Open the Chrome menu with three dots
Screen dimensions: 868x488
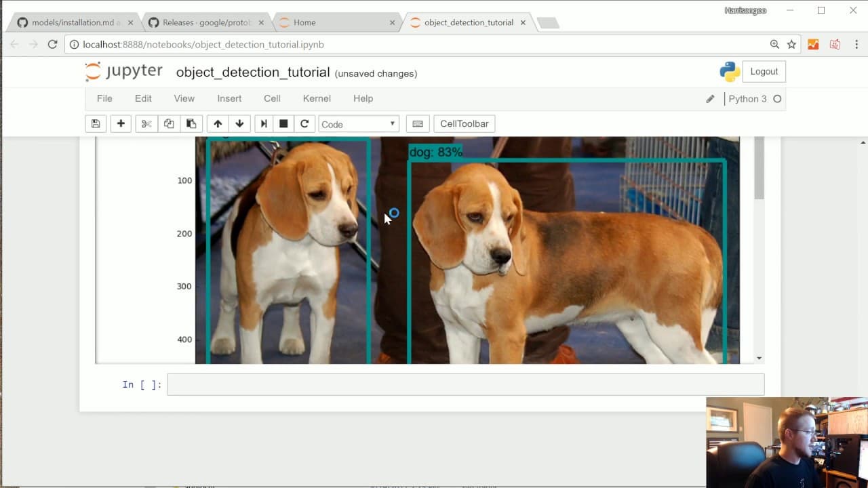tap(857, 44)
